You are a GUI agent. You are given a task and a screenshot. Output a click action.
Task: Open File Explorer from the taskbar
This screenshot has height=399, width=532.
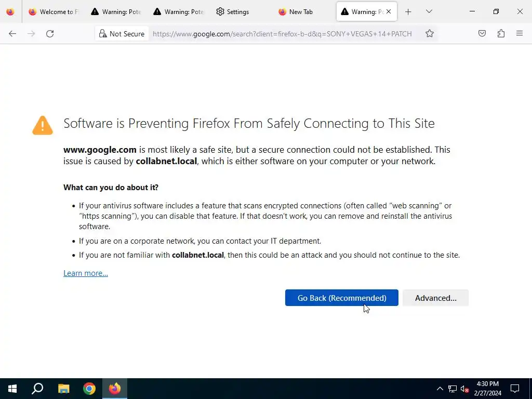click(x=63, y=389)
